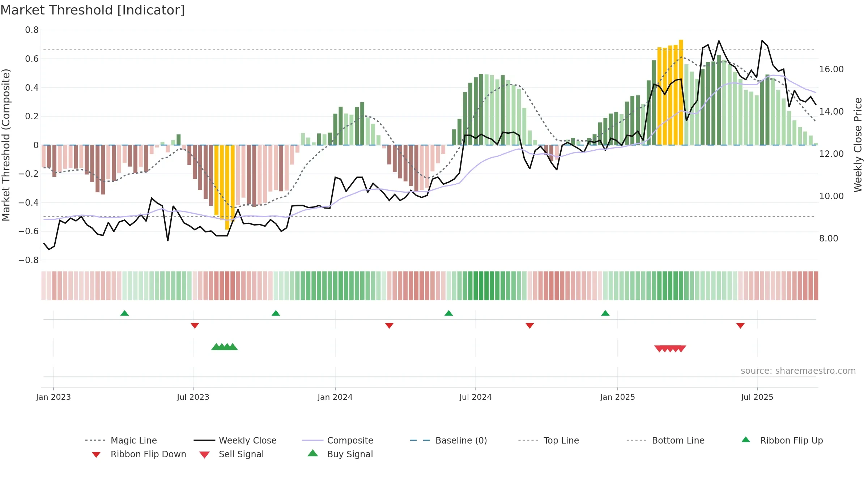Click the 'Market Threshold [Indicator]' chart title
Screen dimensions: 868x488
coord(93,10)
